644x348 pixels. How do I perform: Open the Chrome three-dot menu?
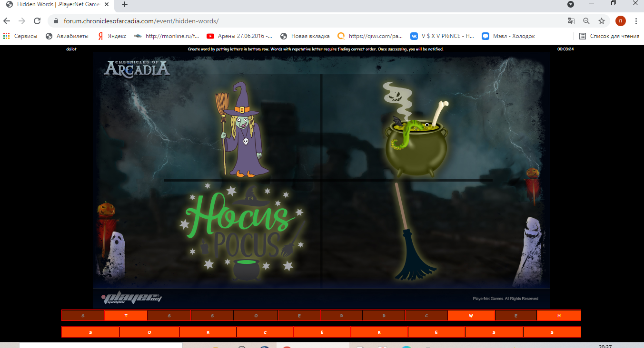636,21
